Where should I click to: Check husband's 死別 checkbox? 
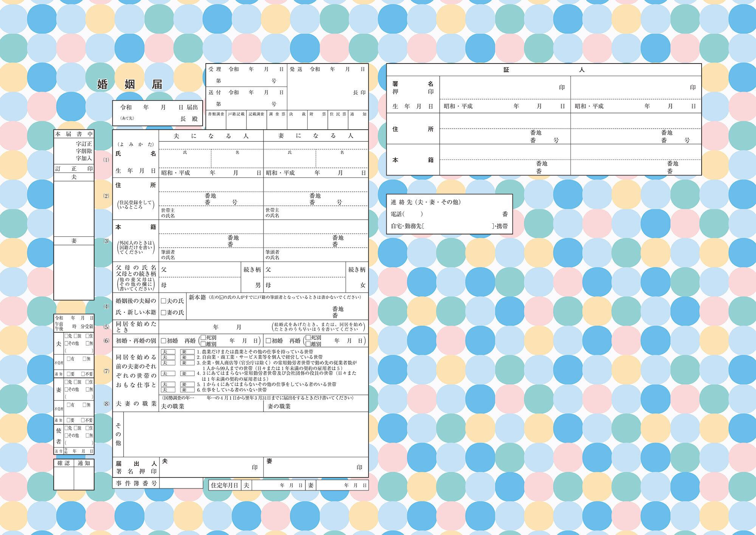[x=203, y=337]
